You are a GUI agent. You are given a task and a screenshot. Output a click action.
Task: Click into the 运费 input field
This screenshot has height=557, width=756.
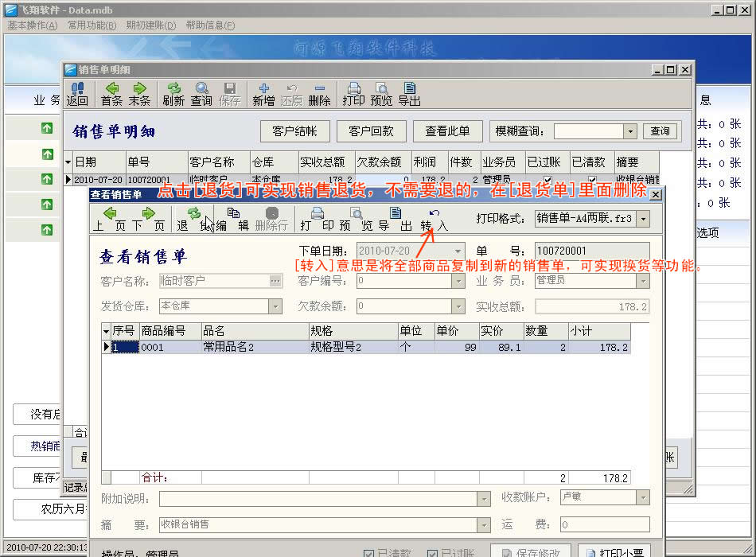tap(603, 524)
